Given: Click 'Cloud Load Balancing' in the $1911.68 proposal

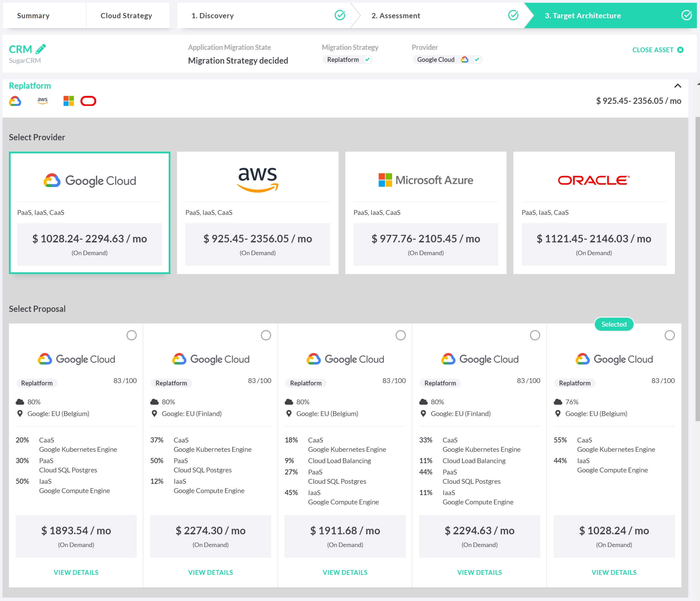Looking at the screenshot, I should [340, 461].
